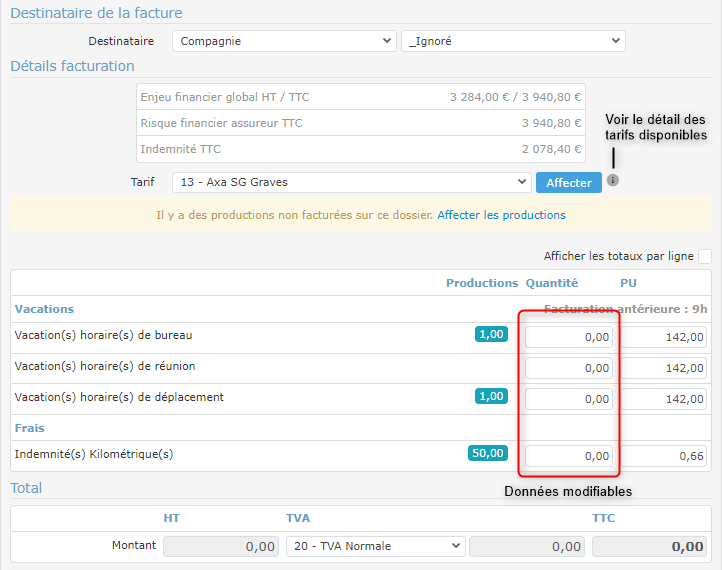Click quantity field for vacation de réunion
Screen dimensions: 722x570
coord(569,368)
